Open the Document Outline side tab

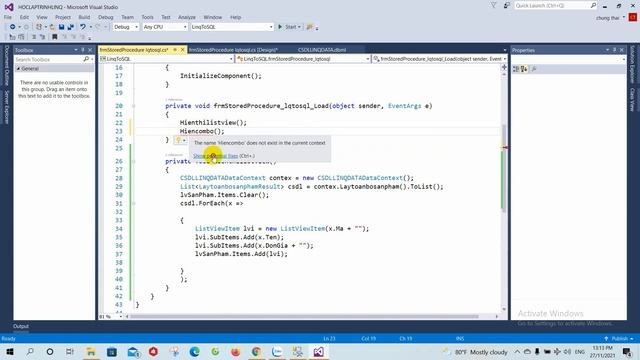[x=7, y=66]
